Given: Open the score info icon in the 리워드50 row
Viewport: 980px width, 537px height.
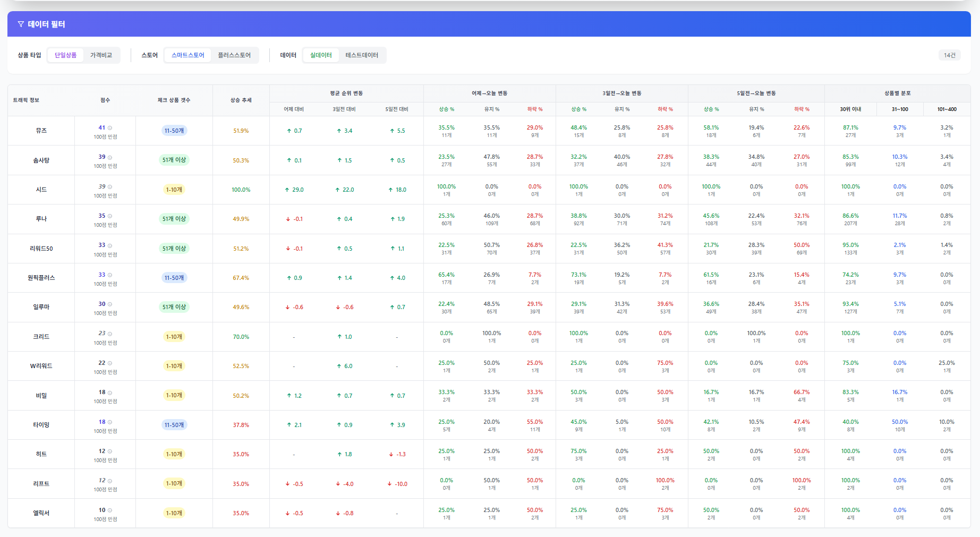Looking at the screenshot, I should 110,245.
